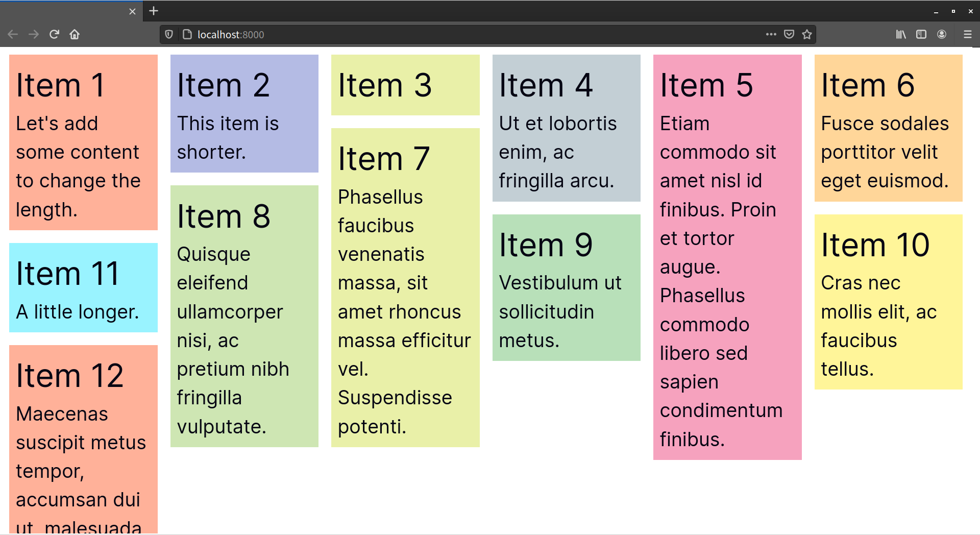The image size is (980, 535).
Task: Select the active browser tab
Action: [66, 11]
